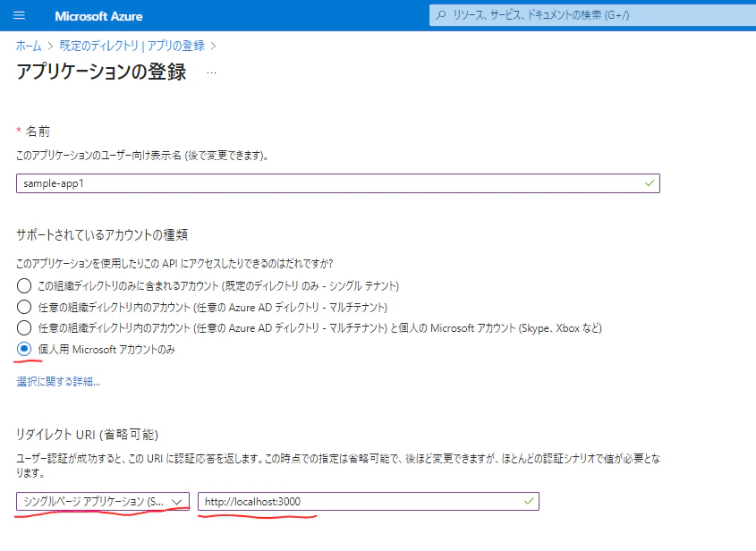Click the search magnifier icon
This screenshot has height=551, width=756.
pos(441,15)
